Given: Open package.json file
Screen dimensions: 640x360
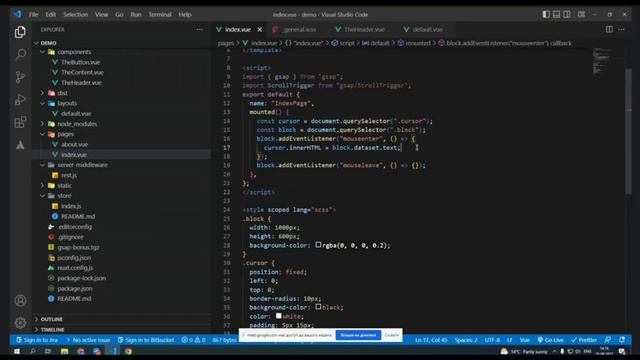Looking at the screenshot, I should pos(75,289).
